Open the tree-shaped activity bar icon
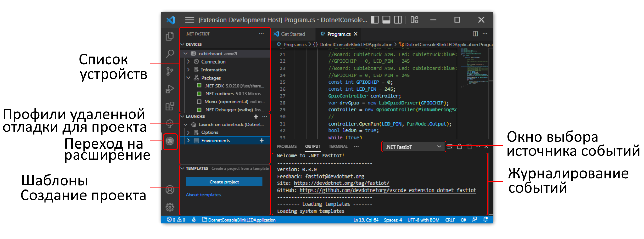 [x=170, y=124]
